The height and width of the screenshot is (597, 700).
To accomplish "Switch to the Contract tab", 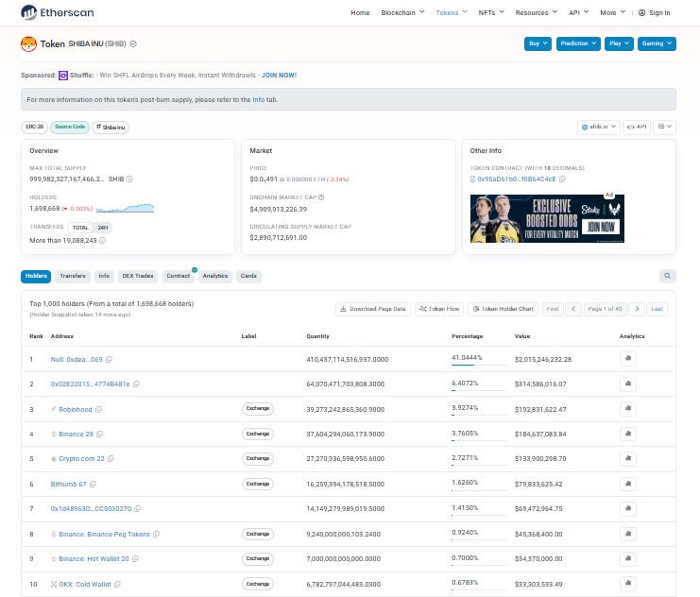I will coord(179,276).
